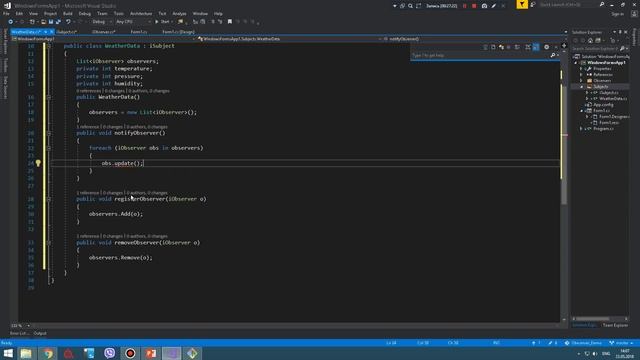
Task: Collapse the WeatherData constructor outline toggle
Action: pos(49,97)
